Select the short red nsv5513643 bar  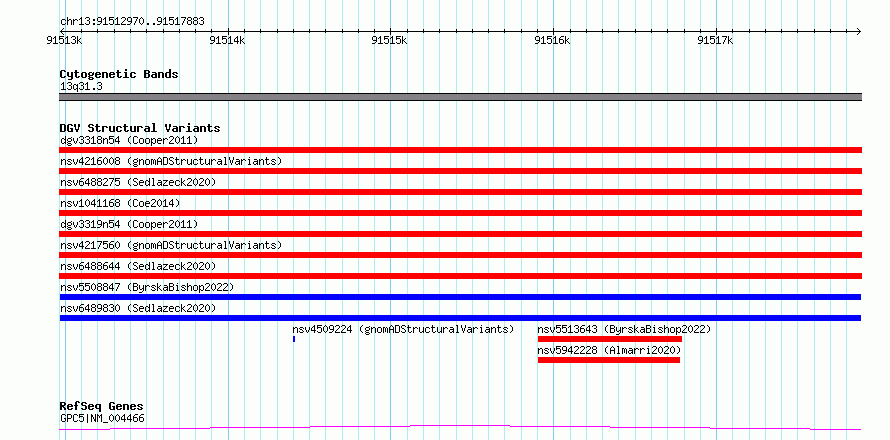610,339
